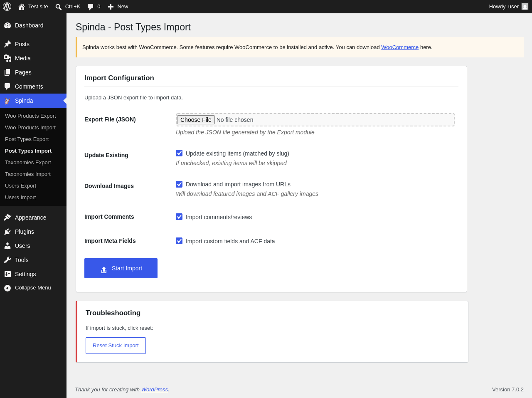Click the Plugins menu label

coord(25,232)
